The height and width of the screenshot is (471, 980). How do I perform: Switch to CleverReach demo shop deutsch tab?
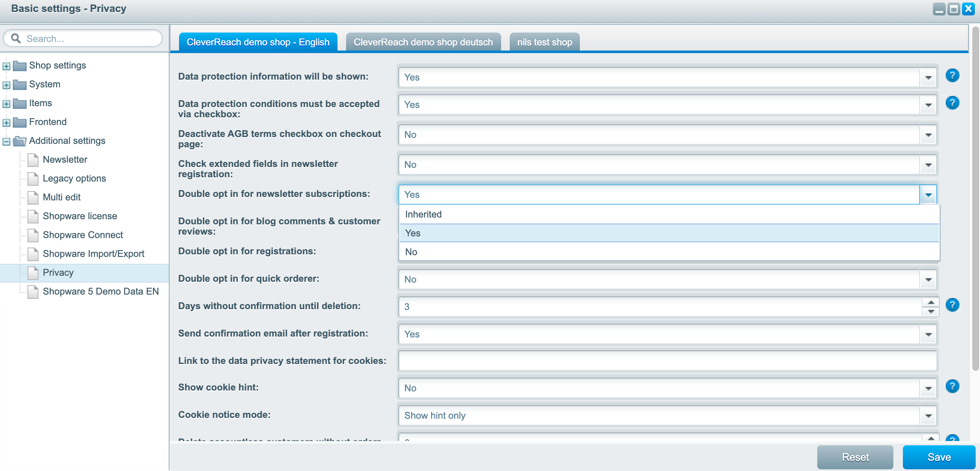tap(423, 42)
